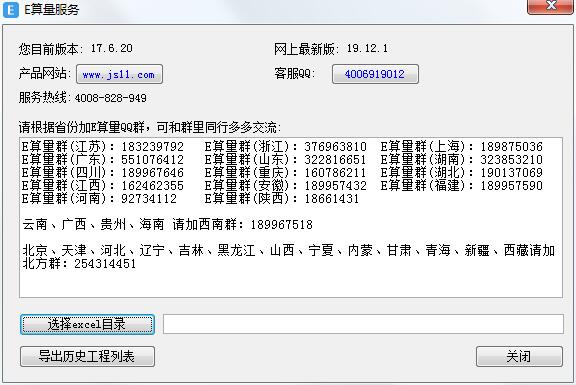Open the www.js11.com product website link
The height and width of the screenshot is (385, 576).
(x=119, y=74)
